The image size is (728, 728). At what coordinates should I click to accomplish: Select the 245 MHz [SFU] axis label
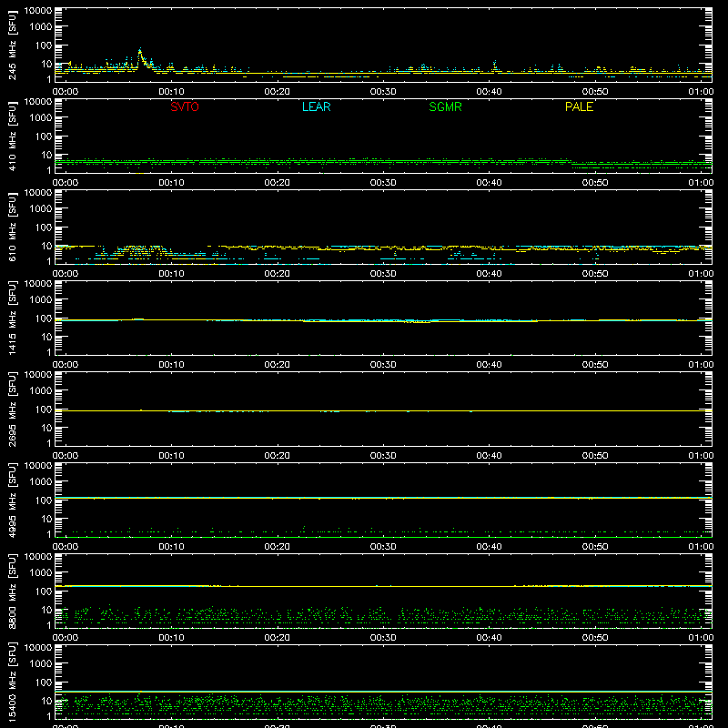[13, 45]
